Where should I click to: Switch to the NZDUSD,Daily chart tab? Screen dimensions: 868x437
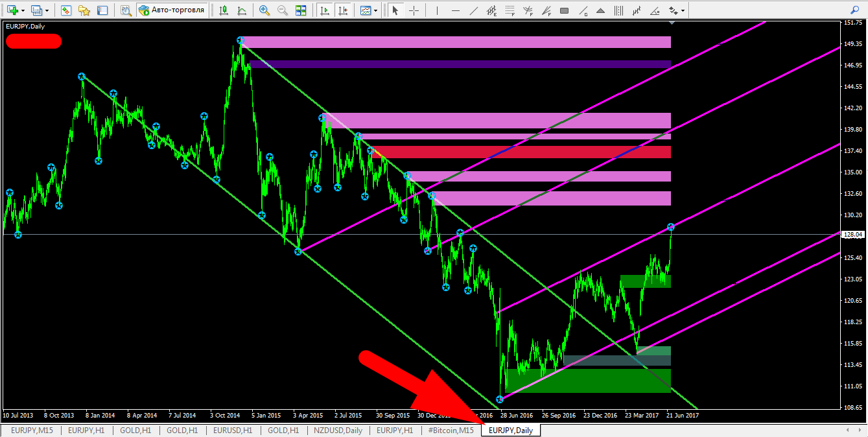[338, 430]
